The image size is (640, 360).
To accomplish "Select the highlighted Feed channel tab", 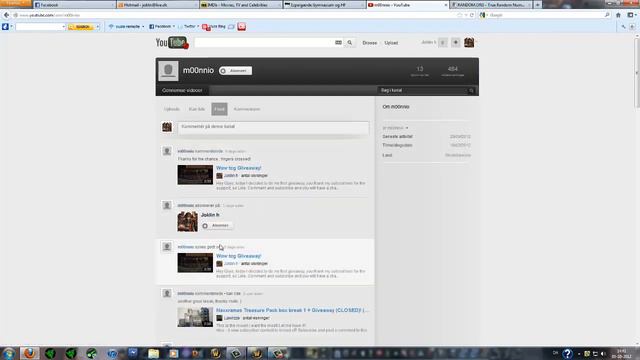I will [x=219, y=109].
